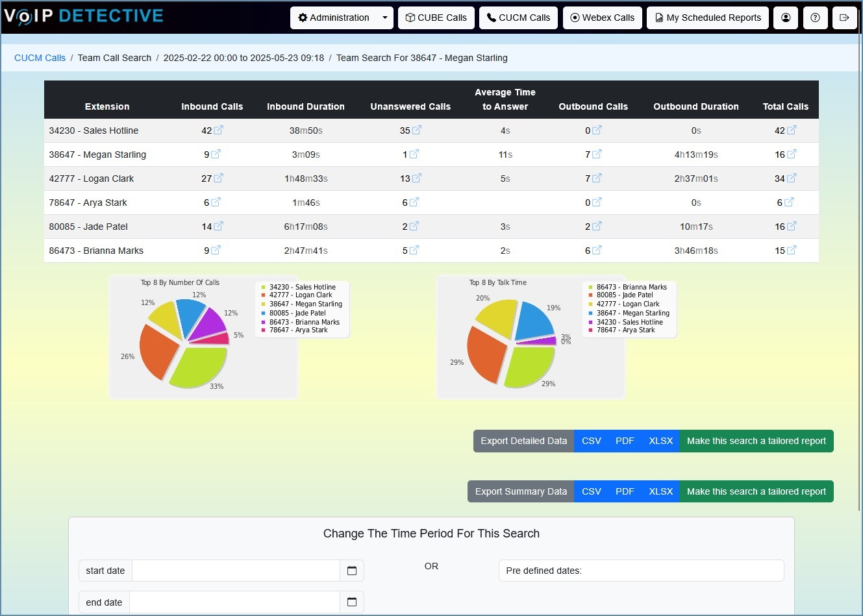Click the user profile icon
The image size is (863, 616).
(786, 18)
